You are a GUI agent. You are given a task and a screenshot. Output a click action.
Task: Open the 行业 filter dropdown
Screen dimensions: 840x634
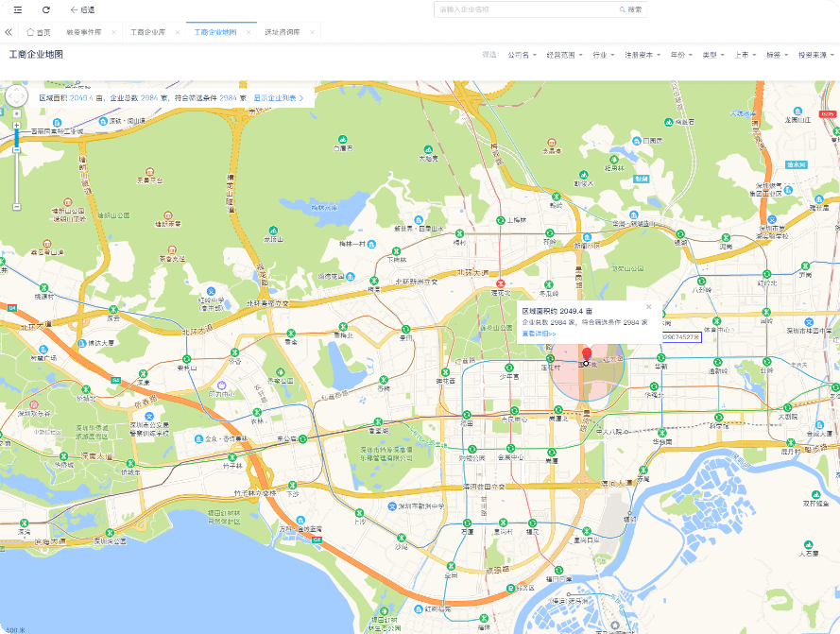(603, 55)
